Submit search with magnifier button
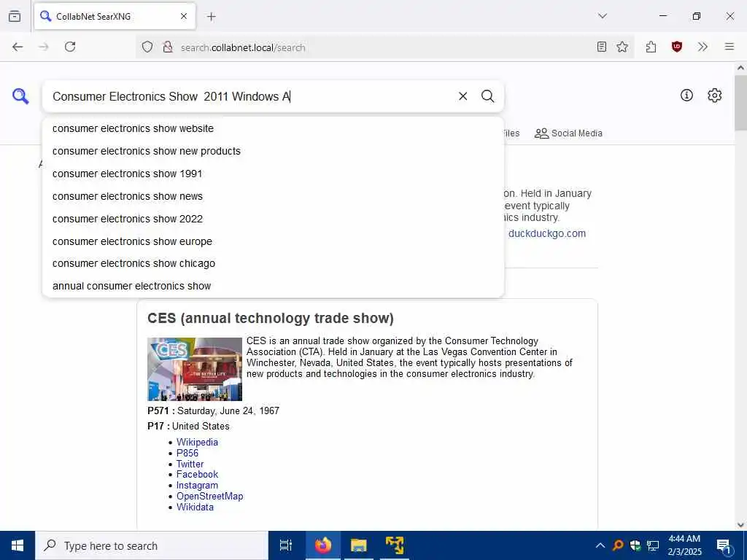Screen dimensions: 747x560 (x=487, y=96)
